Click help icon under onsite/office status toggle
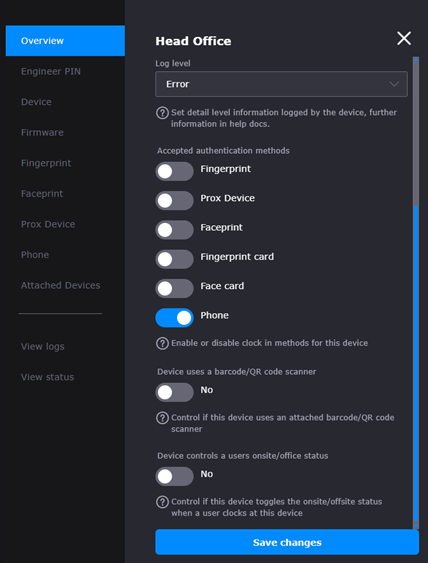The height and width of the screenshot is (563, 428). pyautogui.click(x=162, y=502)
